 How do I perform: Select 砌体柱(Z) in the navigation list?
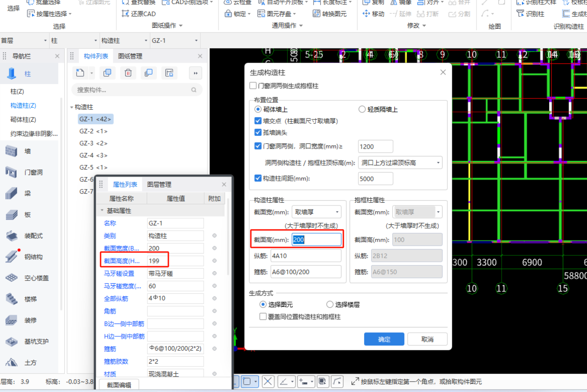(23, 120)
